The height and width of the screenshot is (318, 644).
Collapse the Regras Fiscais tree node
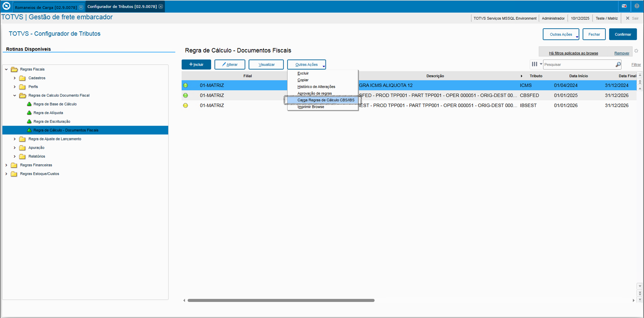[x=6, y=70]
